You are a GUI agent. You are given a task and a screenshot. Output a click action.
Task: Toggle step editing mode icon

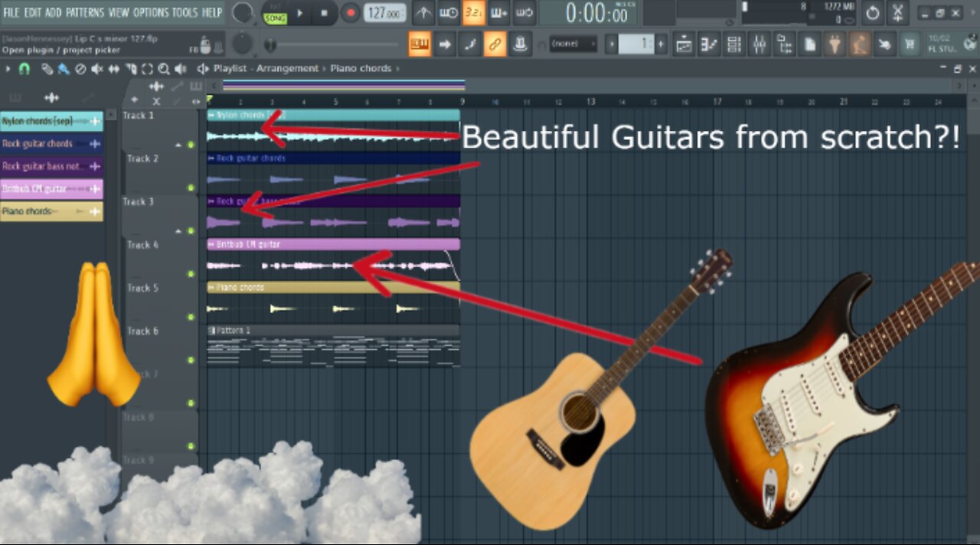pos(469,44)
